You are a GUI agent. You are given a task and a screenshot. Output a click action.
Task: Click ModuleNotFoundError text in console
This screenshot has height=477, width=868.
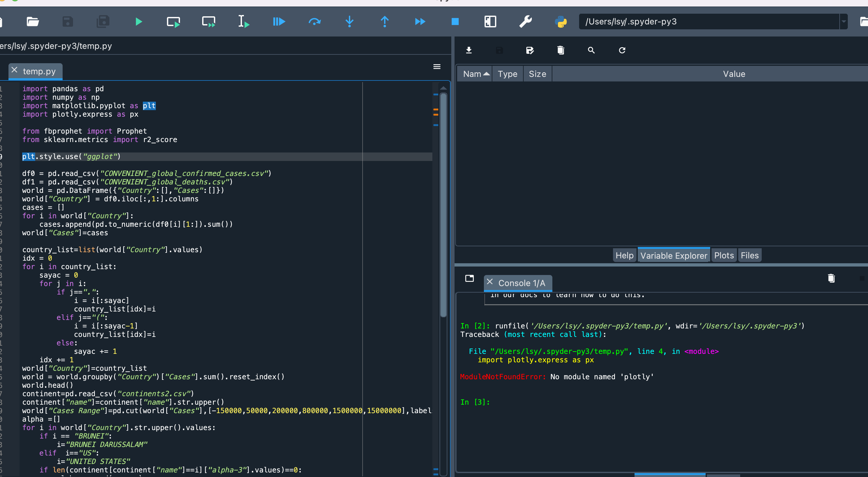[502, 377]
